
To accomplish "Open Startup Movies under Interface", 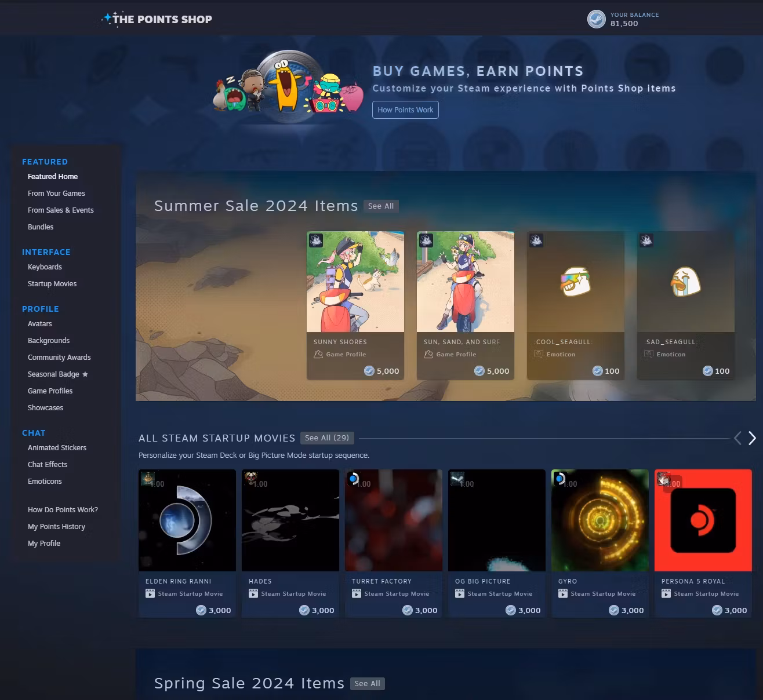I will tap(52, 284).
